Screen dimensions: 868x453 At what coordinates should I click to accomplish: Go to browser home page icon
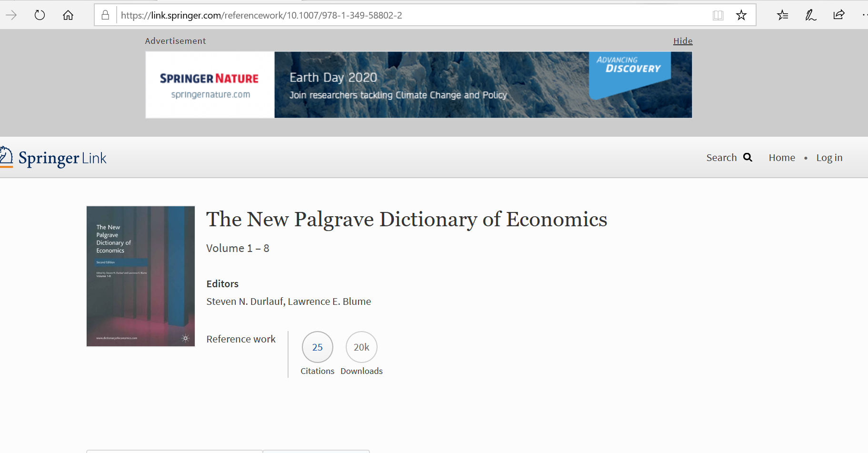pyautogui.click(x=68, y=15)
